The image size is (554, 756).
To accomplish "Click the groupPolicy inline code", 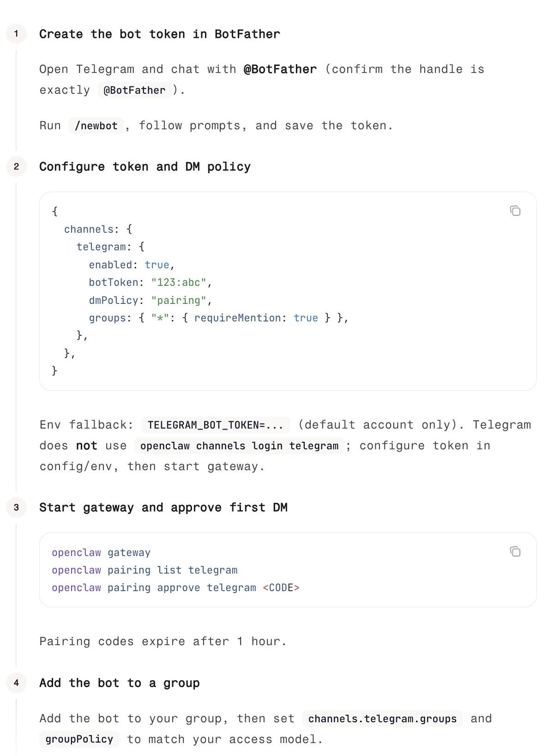I will (79, 739).
